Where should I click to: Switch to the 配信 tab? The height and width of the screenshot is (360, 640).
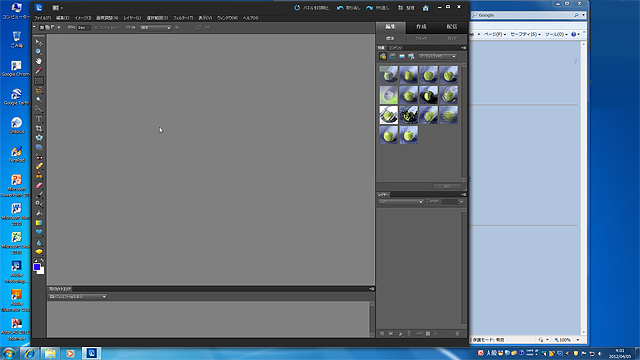[x=452, y=27]
